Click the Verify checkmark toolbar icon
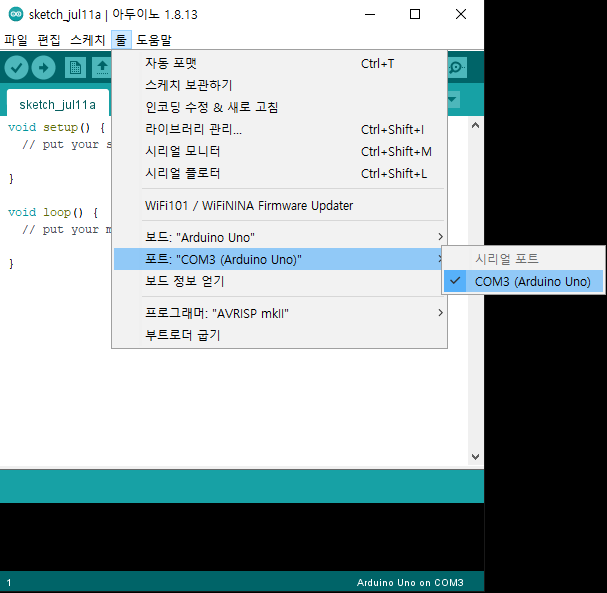 [x=16, y=68]
